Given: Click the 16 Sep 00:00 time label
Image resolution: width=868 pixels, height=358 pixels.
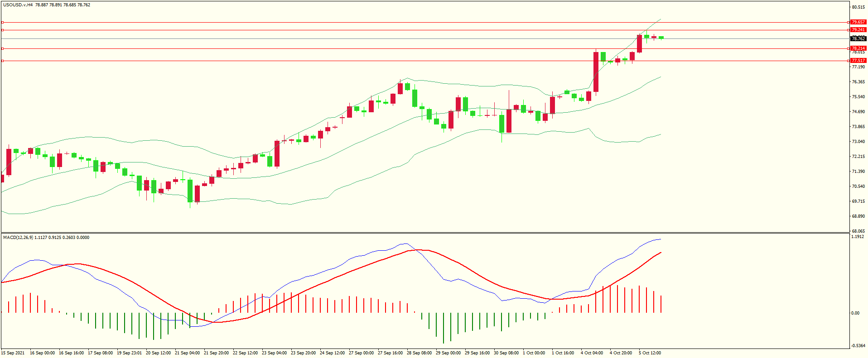Looking at the screenshot, I should tap(42, 353).
